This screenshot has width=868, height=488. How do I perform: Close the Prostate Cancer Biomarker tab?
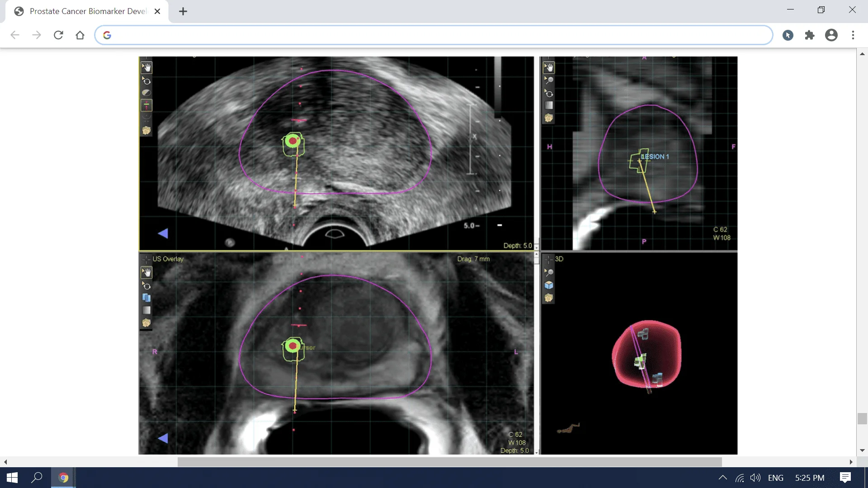(x=157, y=11)
